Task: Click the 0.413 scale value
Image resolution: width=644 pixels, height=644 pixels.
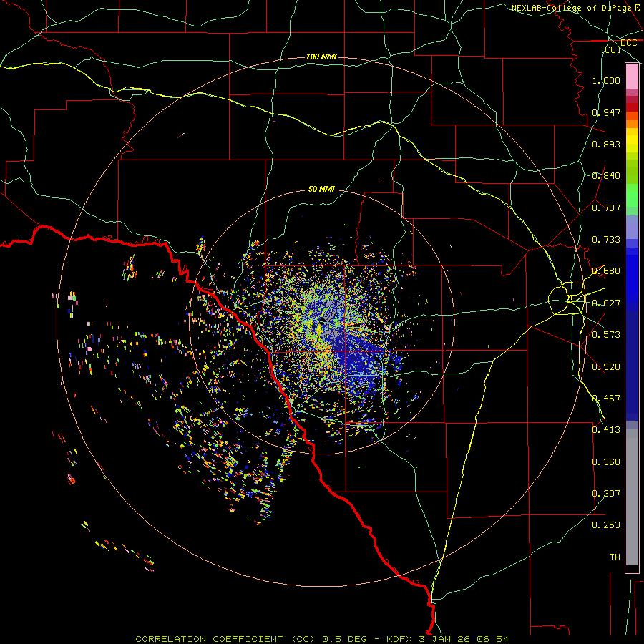Action: [x=606, y=430]
